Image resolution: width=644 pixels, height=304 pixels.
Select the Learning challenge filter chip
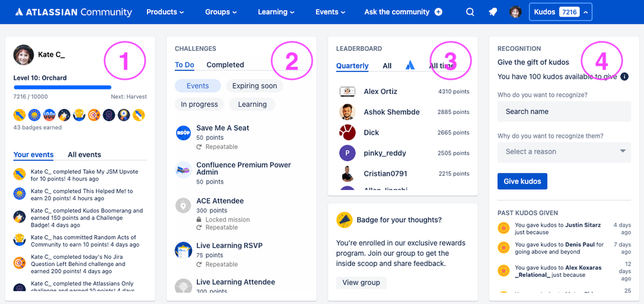(252, 104)
